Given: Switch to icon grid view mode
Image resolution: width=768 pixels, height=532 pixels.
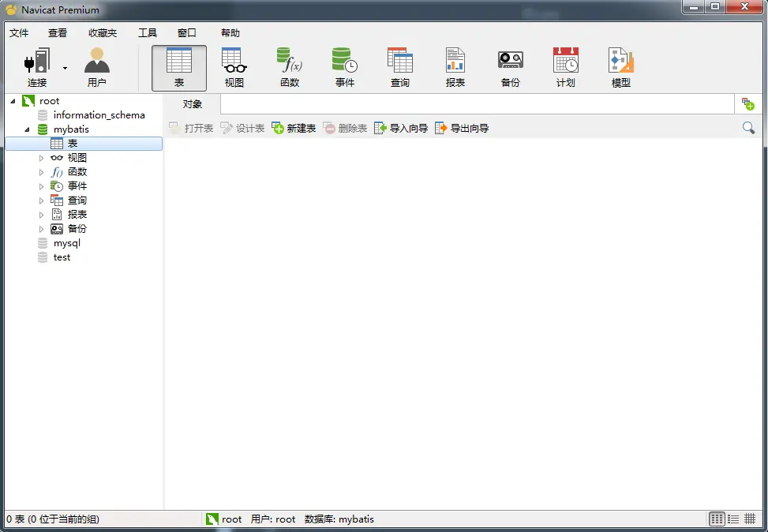Looking at the screenshot, I should tap(717, 519).
